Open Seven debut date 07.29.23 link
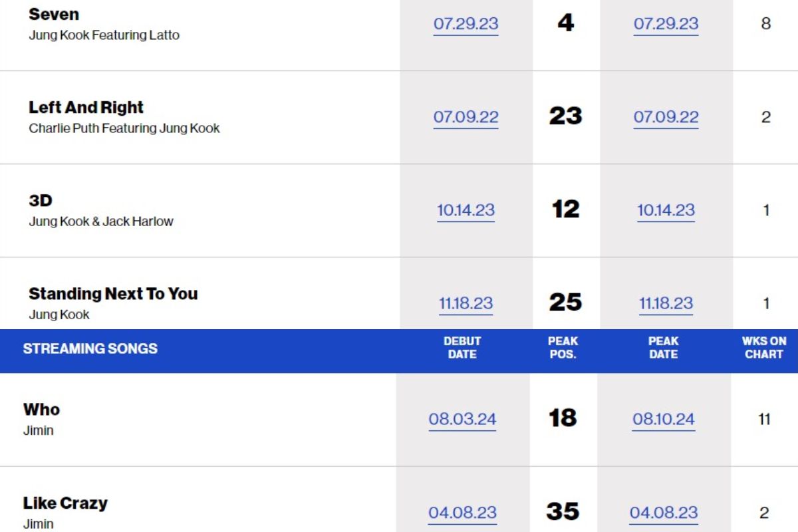The image size is (798, 532). [x=465, y=24]
